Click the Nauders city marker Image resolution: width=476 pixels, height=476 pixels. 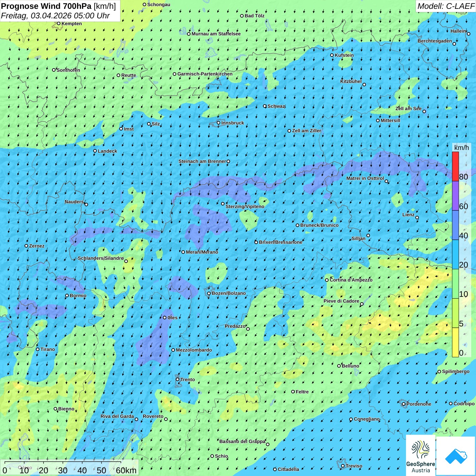point(86,204)
